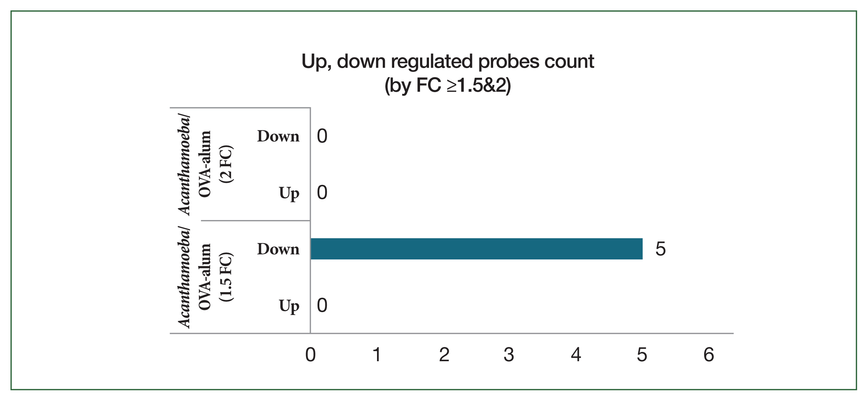Click the x-axis tick label 3
Viewport: 868px width, 401px height.
pyautogui.click(x=509, y=355)
